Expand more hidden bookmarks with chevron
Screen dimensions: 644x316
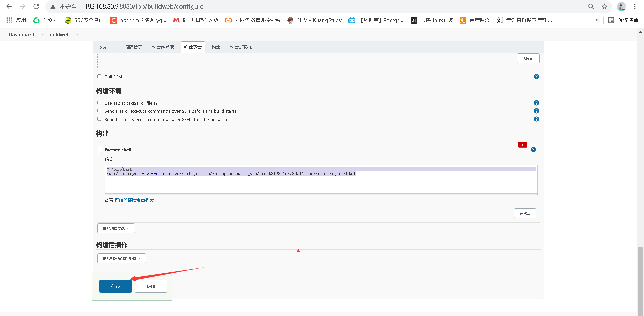coord(597,20)
